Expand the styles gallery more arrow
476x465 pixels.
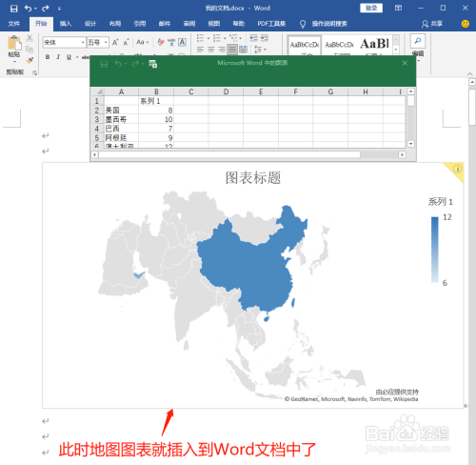[x=396, y=50]
